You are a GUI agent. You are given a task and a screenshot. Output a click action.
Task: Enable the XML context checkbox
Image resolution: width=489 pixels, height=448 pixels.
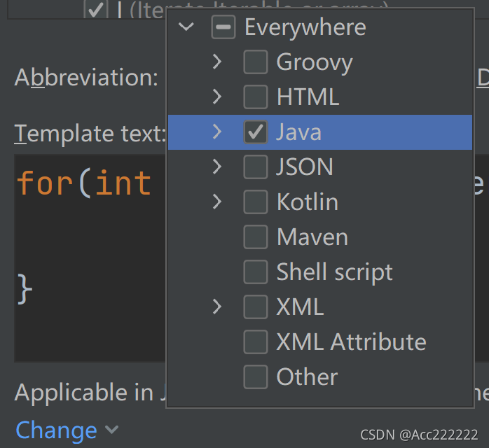256,307
